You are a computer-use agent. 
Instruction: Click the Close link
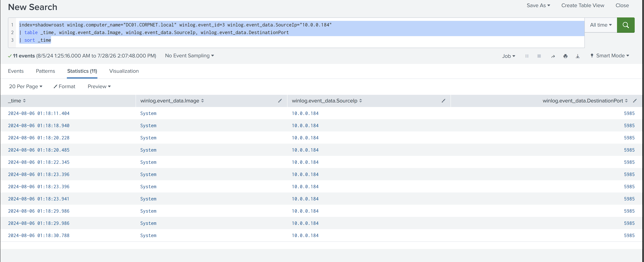622,5
